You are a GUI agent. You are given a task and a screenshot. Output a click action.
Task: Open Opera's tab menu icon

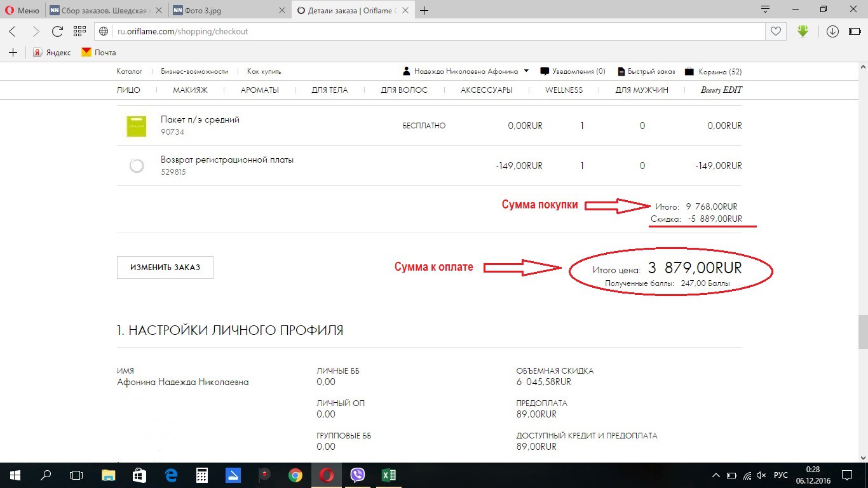766,10
